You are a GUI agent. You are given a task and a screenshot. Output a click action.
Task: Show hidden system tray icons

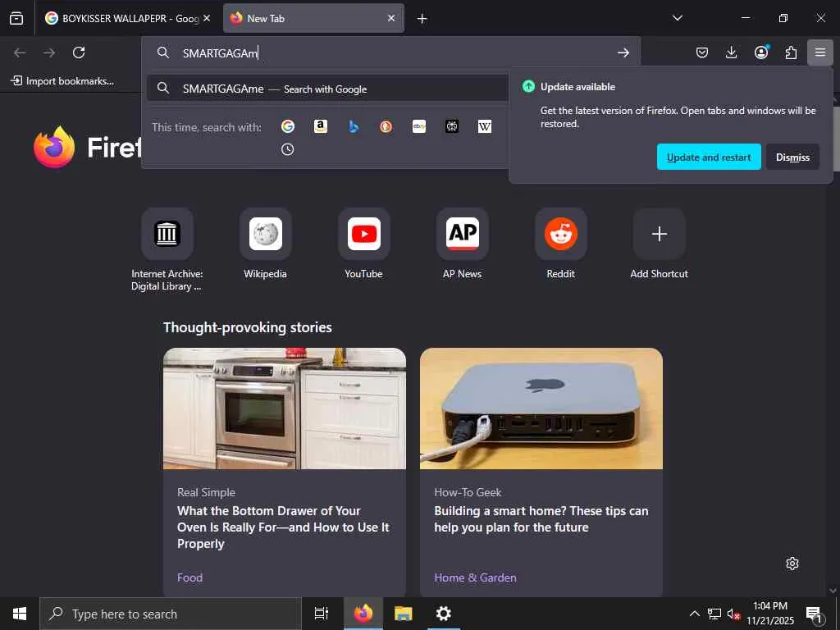pos(694,614)
